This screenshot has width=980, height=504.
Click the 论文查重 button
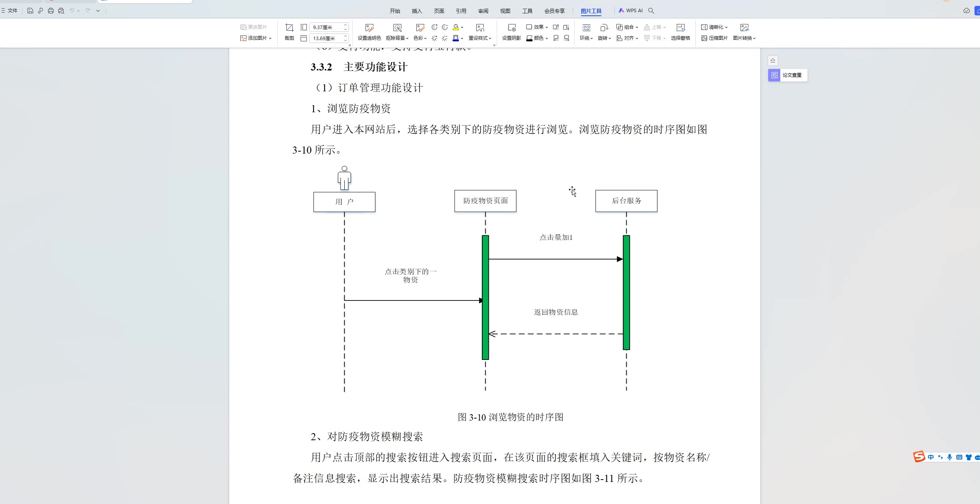point(787,75)
